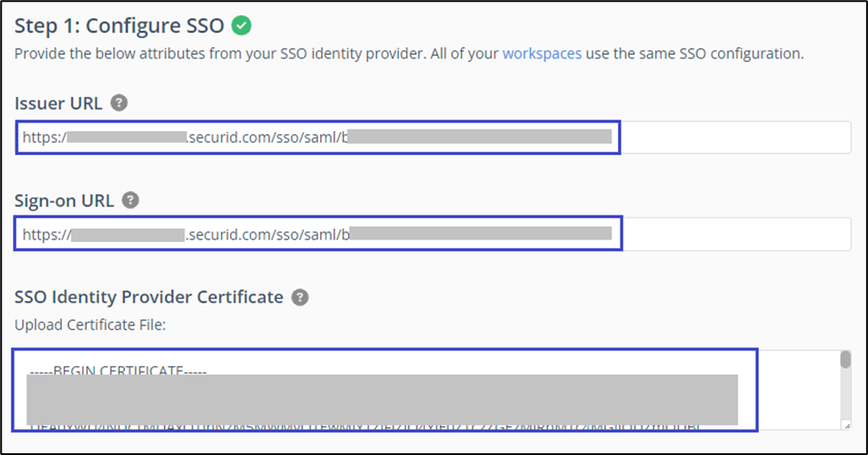Open the workspaces link

tap(542, 53)
